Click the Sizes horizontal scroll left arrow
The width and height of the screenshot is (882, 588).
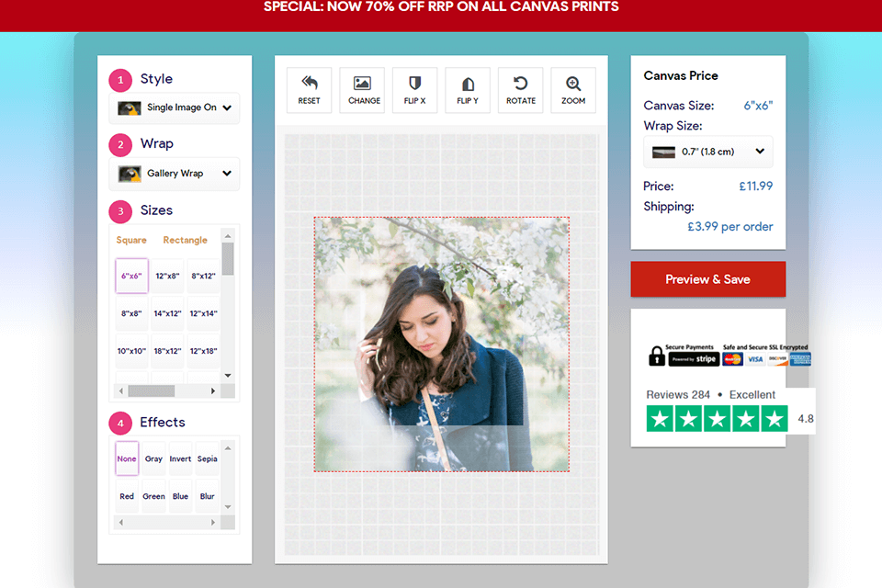[121, 390]
